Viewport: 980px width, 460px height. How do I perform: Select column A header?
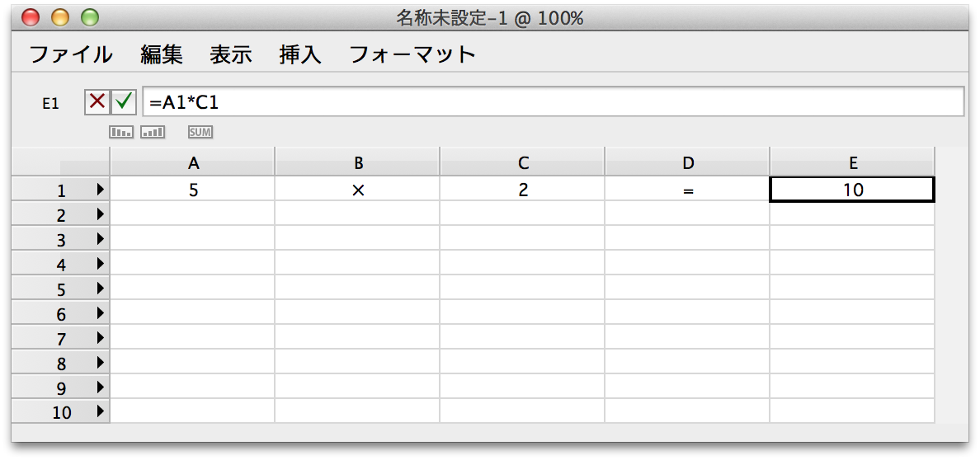click(192, 162)
